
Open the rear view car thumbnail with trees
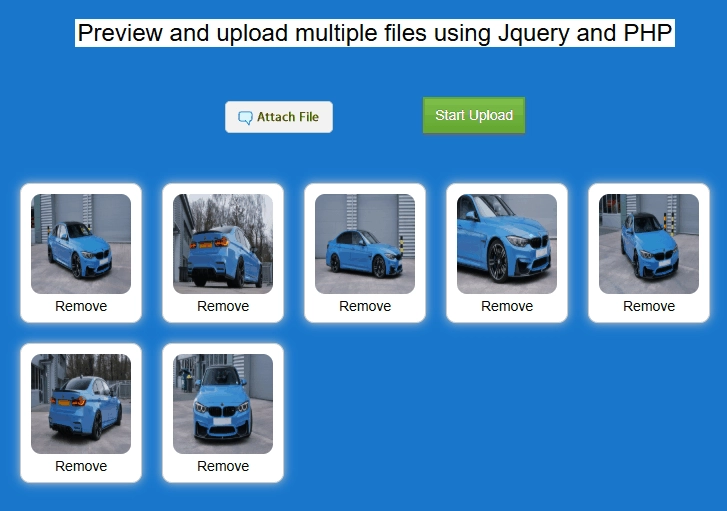click(223, 243)
